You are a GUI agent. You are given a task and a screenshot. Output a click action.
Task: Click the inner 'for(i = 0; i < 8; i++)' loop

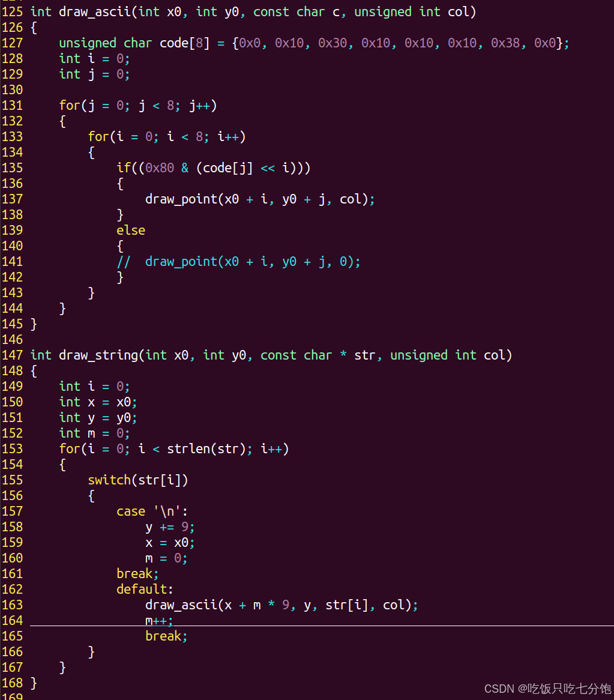[x=167, y=137]
